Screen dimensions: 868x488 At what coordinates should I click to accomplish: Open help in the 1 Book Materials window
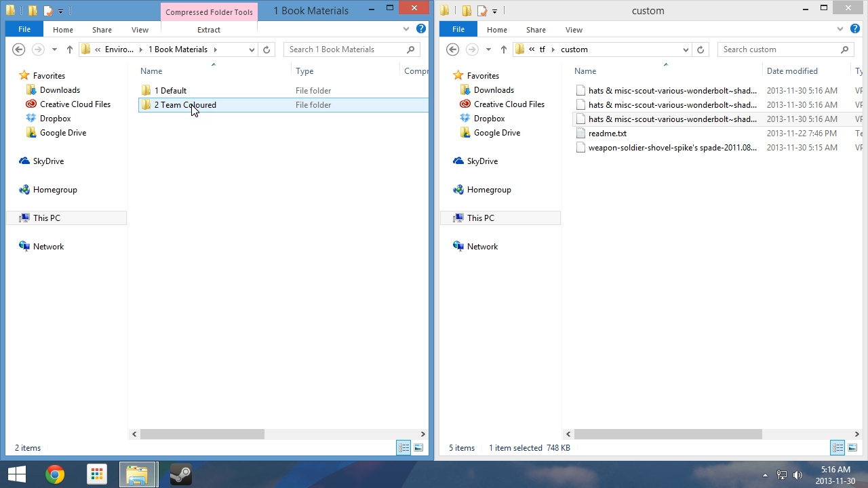tap(421, 29)
